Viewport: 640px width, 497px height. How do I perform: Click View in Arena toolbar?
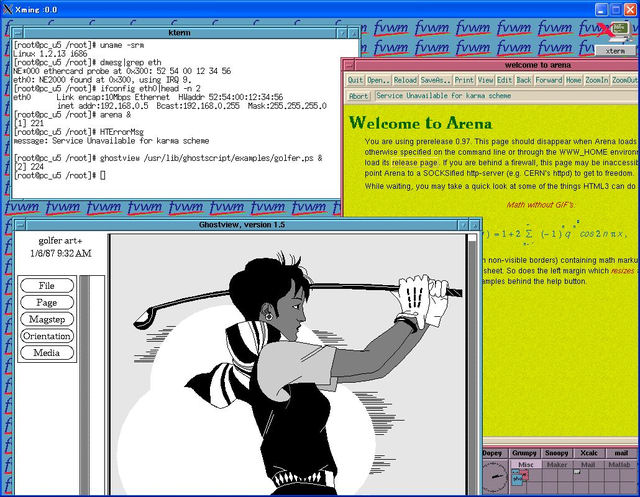[x=485, y=80]
